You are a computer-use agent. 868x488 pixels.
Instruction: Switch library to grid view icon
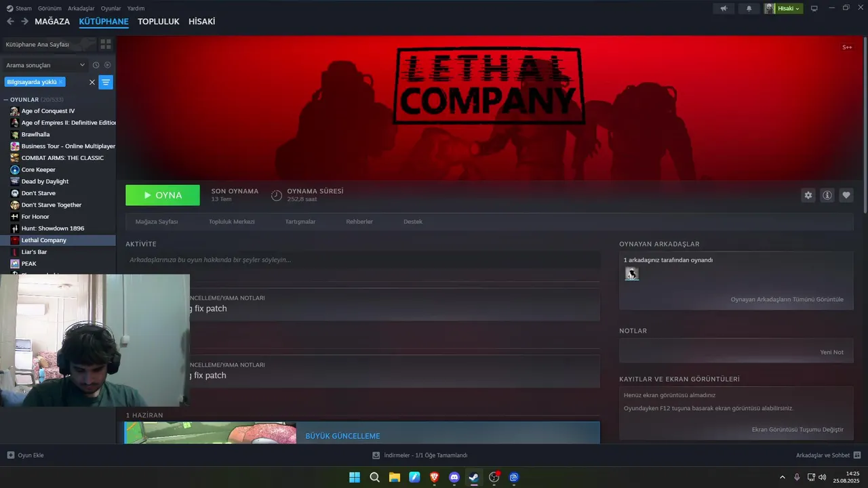(x=106, y=44)
